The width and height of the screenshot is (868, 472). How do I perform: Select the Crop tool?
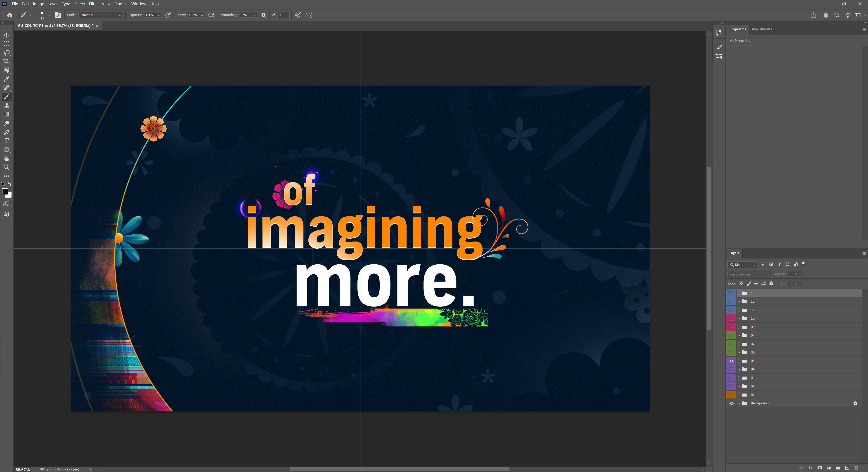pos(6,61)
